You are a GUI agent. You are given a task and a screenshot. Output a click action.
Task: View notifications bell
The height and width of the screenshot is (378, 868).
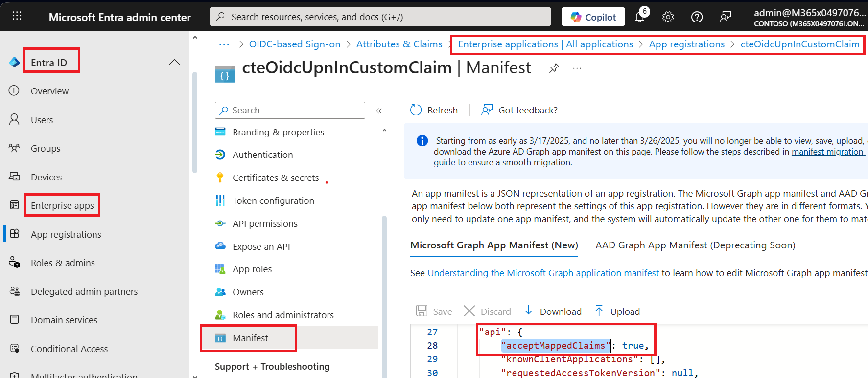pos(640,17)
